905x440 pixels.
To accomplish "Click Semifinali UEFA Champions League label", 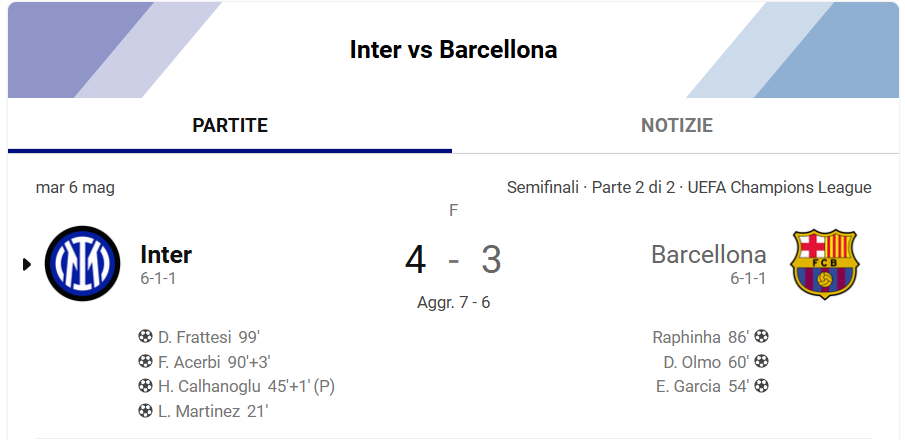I will click(x=689, y=188).
